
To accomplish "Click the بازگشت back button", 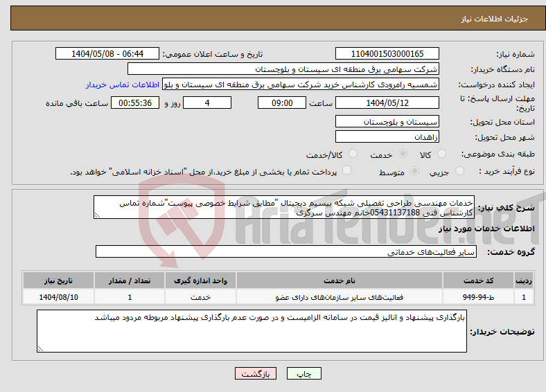I will tap(256, 373).
